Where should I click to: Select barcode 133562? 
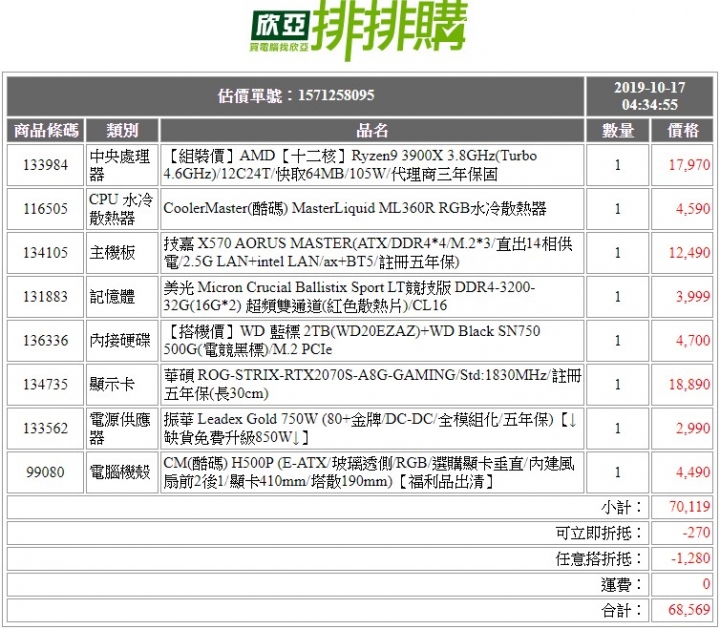(x=45, y=428)
